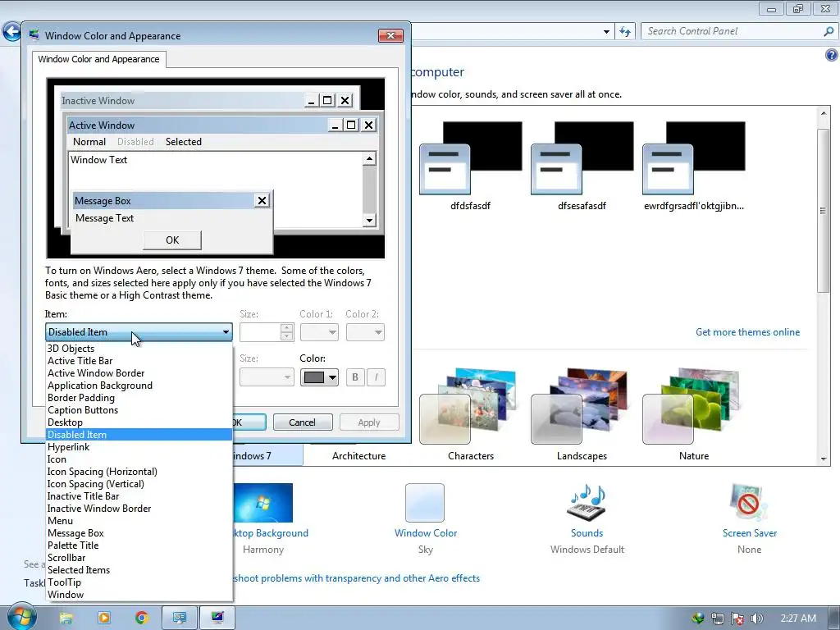Open Windows Start orb
Image resolution: width=840 pixels, height=630 pixels.
point(21,617)
